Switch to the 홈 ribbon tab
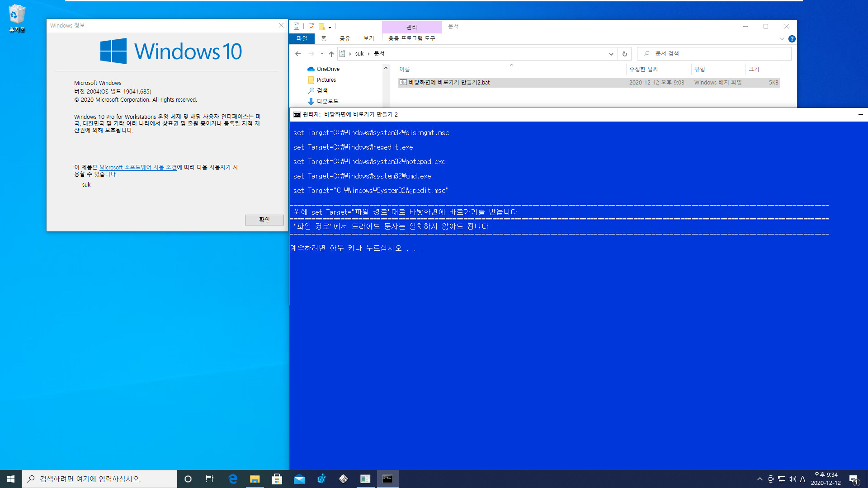The height and width of the screenshot is (488, 868). pos(324,38)
